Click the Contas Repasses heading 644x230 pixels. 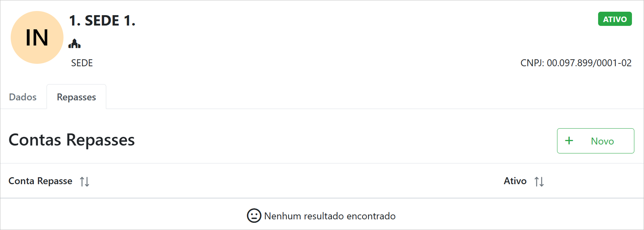pyautogui.click(x=71, y=140)
